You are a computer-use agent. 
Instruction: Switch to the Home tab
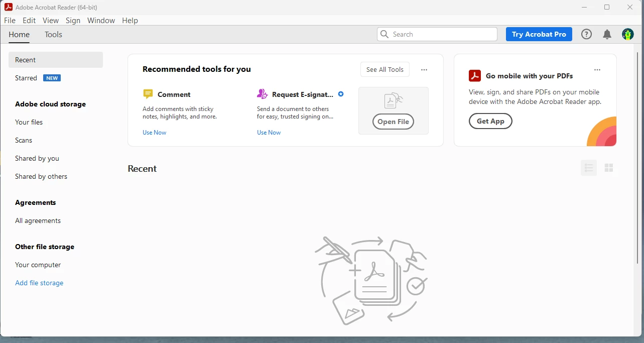19,35
